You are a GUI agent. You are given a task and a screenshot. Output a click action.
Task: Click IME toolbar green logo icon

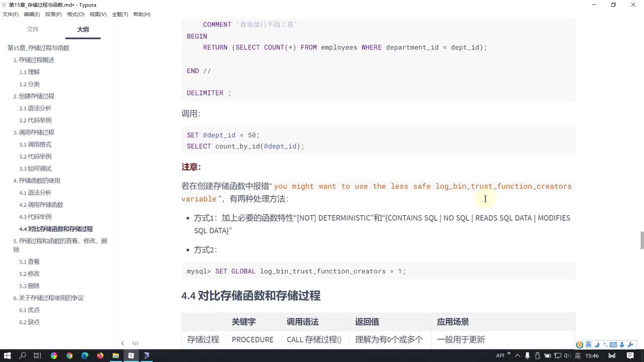pyautogui.click(x=580, y=344)
